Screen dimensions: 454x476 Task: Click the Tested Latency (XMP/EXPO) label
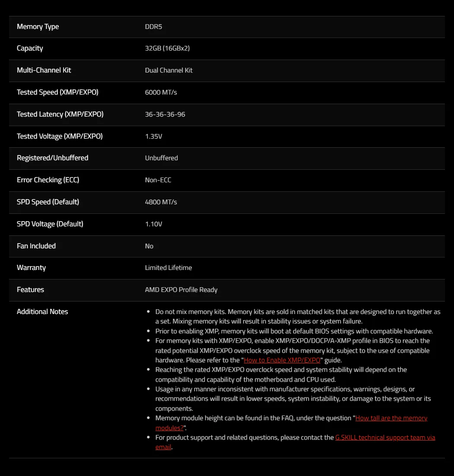(x=60, y=114)
